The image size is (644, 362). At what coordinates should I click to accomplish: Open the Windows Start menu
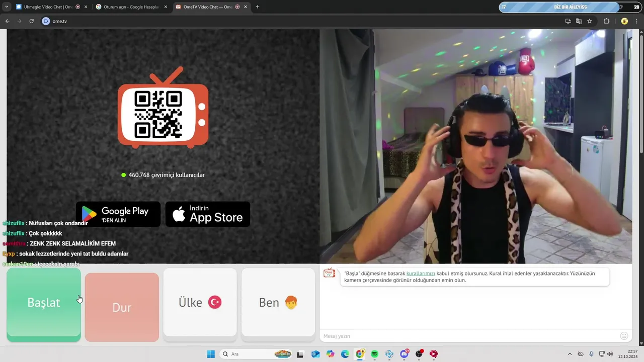(x=211, y=354)
